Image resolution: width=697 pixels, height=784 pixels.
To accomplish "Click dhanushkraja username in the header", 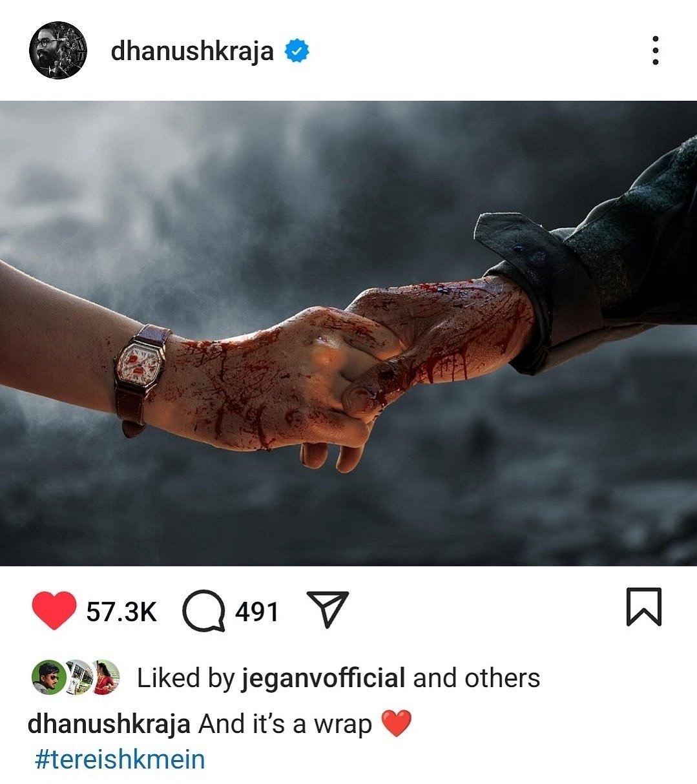I will pos(192,51).
